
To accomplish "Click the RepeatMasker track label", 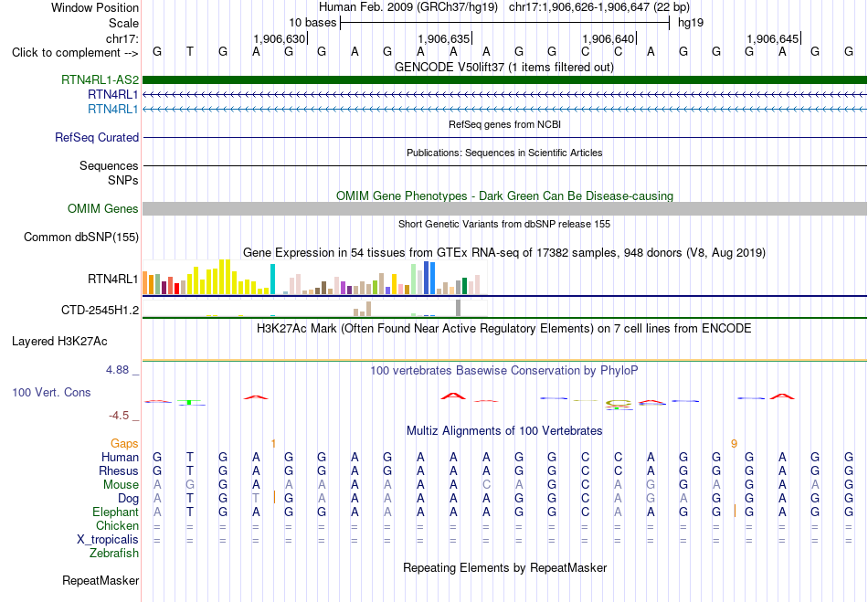I will click(x=101, y=580).
